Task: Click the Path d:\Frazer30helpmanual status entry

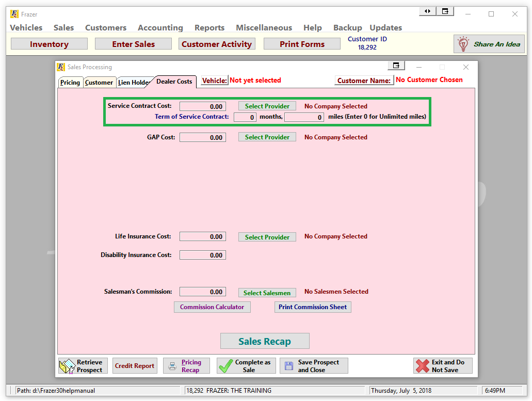Action: 98,391
